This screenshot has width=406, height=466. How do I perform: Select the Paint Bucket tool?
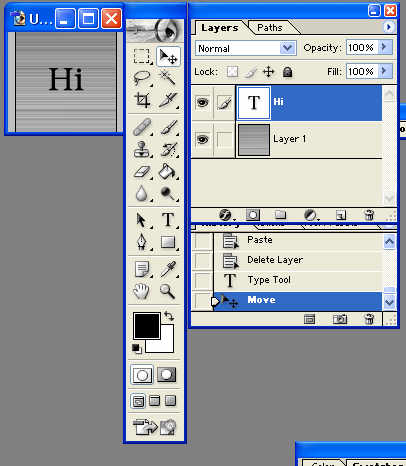tap(168, 172)
